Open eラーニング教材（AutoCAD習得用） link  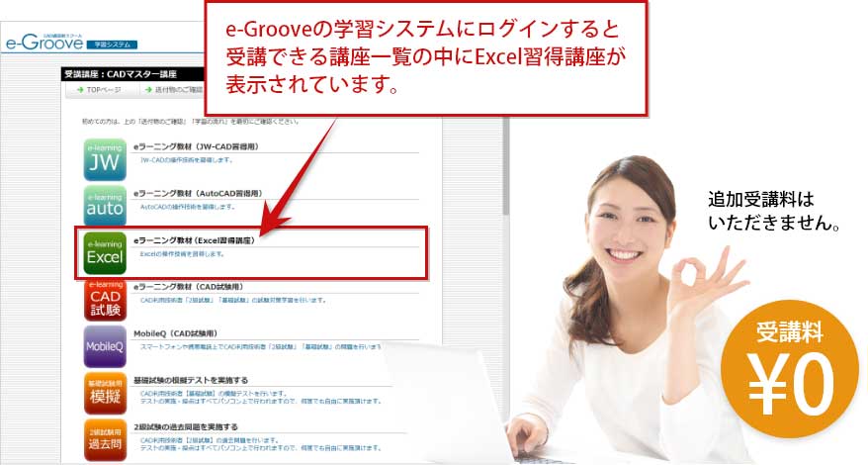[x=198, y=194]
